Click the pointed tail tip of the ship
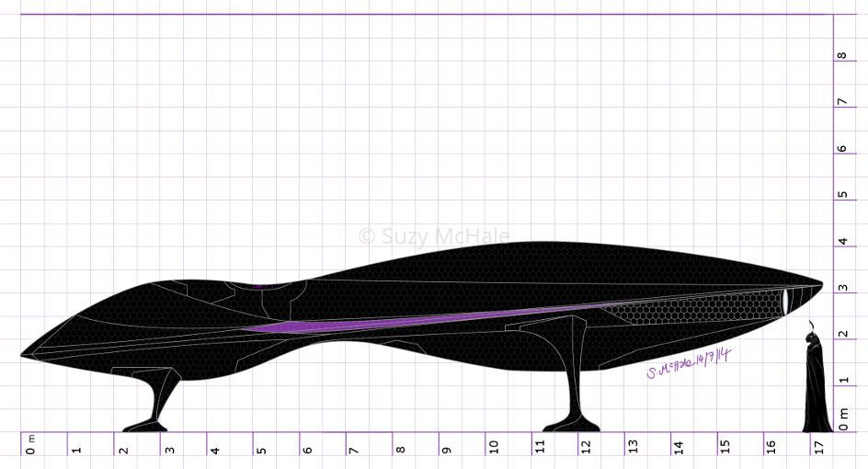 tap(821, 284)
